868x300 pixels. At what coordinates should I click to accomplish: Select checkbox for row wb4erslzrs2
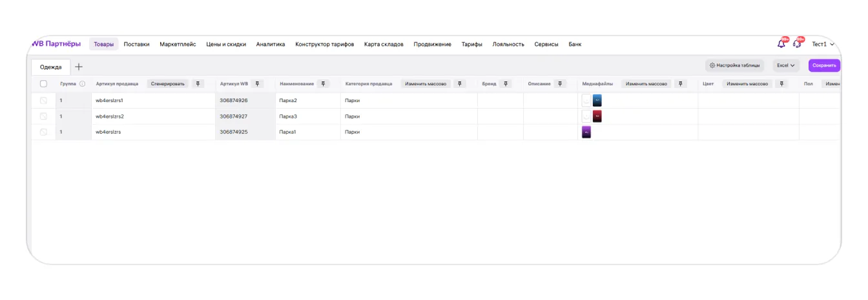pos(43,116)
